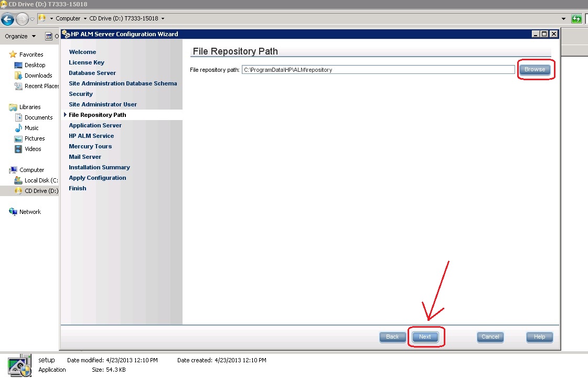Open Documents library
Screen dimensions: 588x378
point(39,117)
